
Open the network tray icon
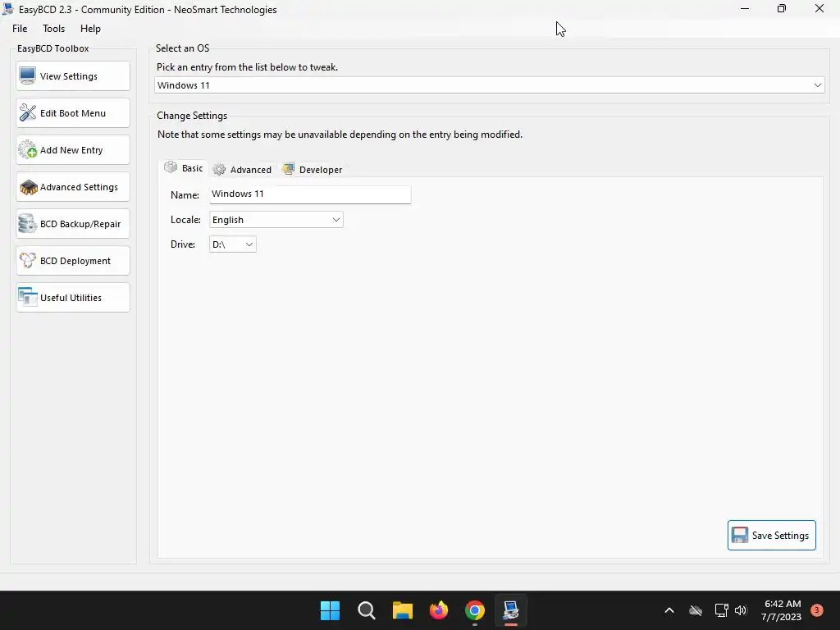pos(722,610)
